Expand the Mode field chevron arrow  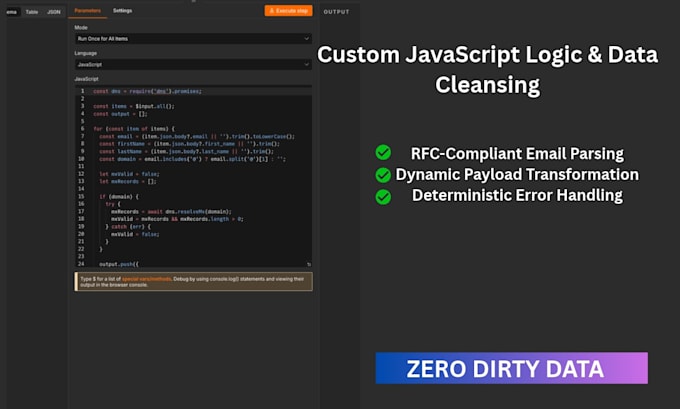[x=306, y=39]
